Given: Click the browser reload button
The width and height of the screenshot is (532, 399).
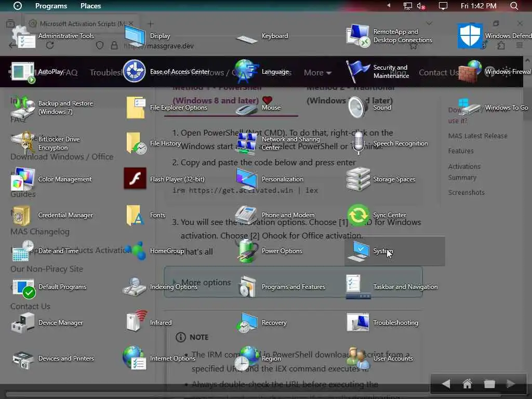Looking at the screenshot, I should 50,46.
